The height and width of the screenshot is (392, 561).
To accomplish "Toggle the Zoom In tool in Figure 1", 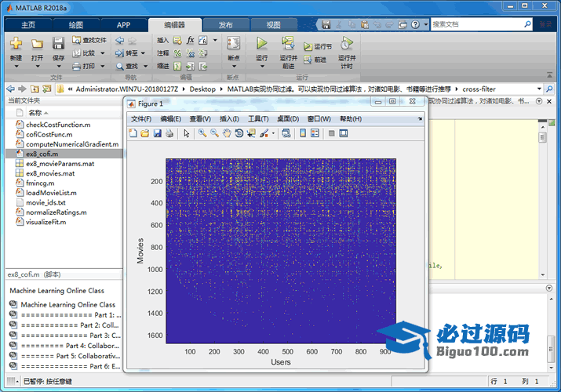I will pyautogui.click(x=202, y=133).
